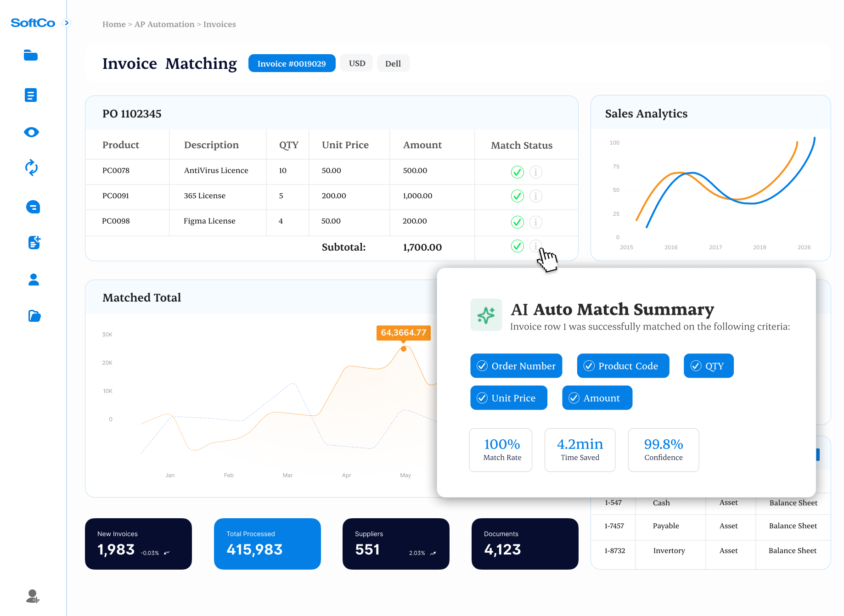844x616 pixels.
Task: Click green match checkmark for PC0098
Action: (x=518, y=222)
